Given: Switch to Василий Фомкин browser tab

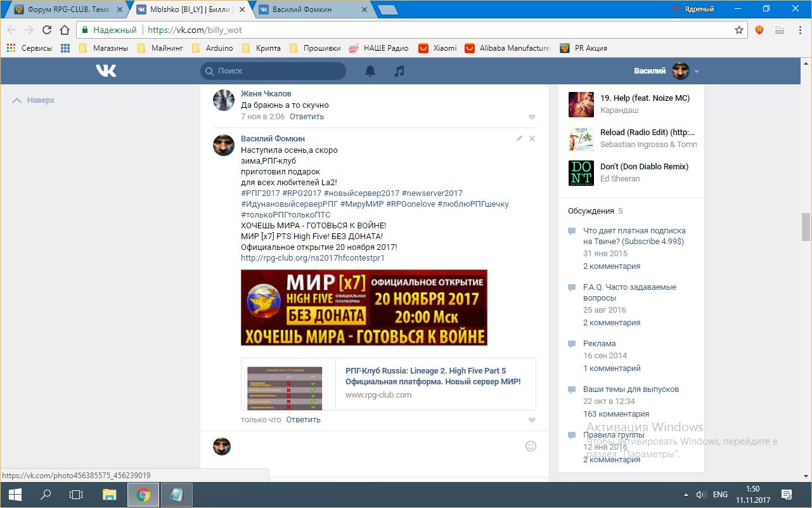Looking at the screenshot, I should point(308,10).
